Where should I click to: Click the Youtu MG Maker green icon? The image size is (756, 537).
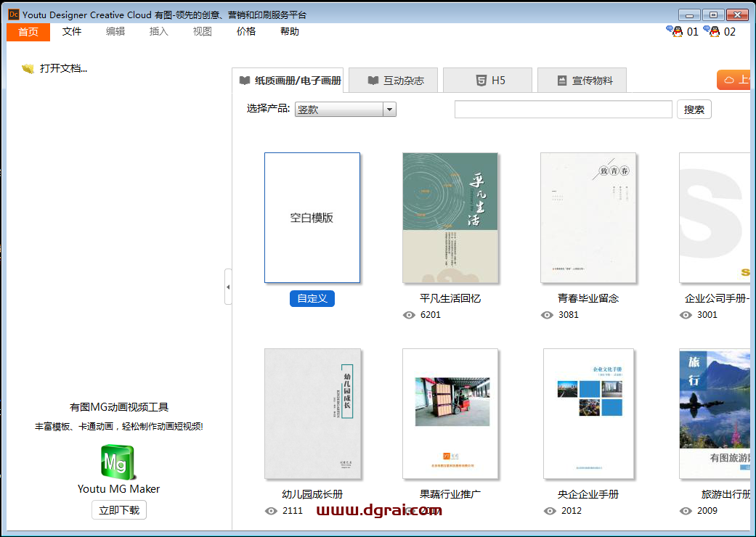[x=118, y=462]
